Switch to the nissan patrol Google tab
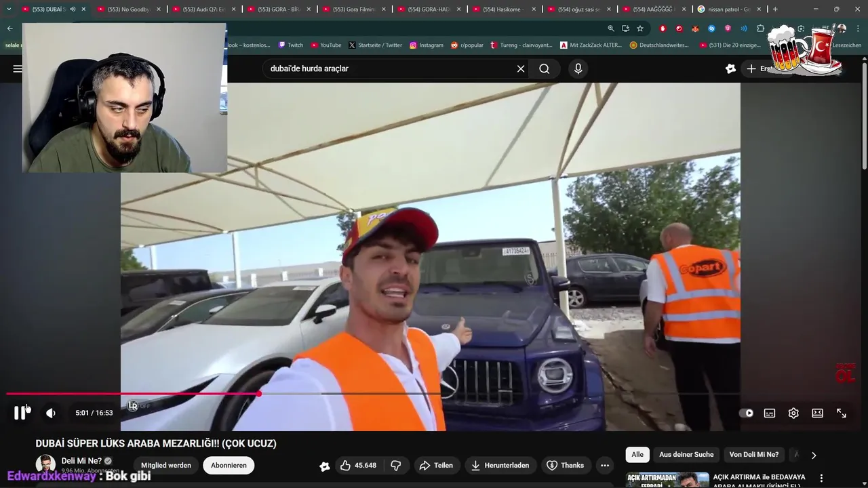Viewport: 868px width, 488px height. 729,9
